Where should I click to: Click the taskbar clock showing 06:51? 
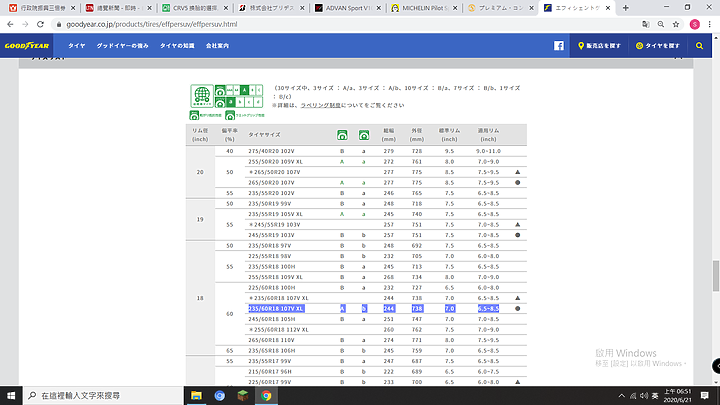tap(678, 395)
